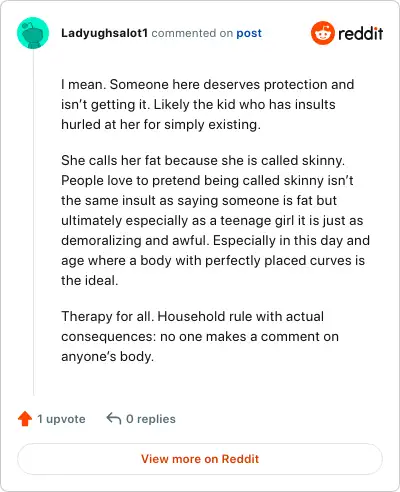Click the line starting "Therapy for all."

[x=192, y=316]
